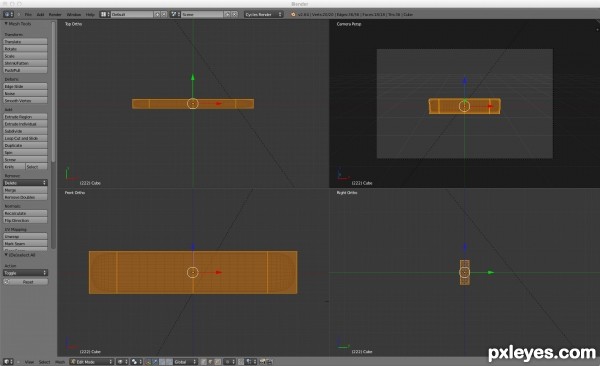Open the Global orientation dropdown
The image size is (600, 366).
(185, 361)
